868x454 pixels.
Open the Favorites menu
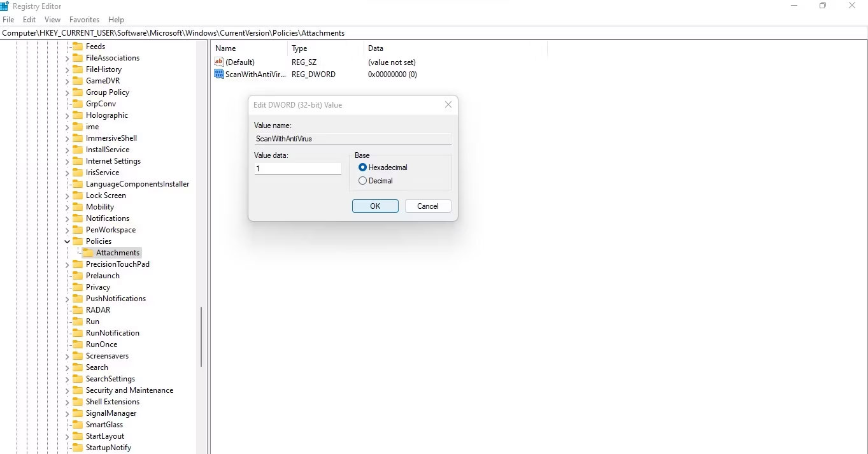click(84, 20)
